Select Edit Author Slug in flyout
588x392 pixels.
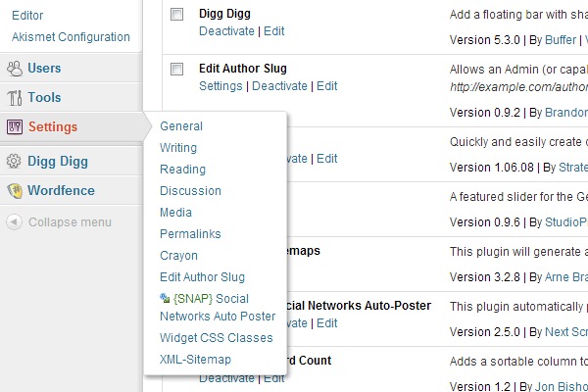click(202, 277)
